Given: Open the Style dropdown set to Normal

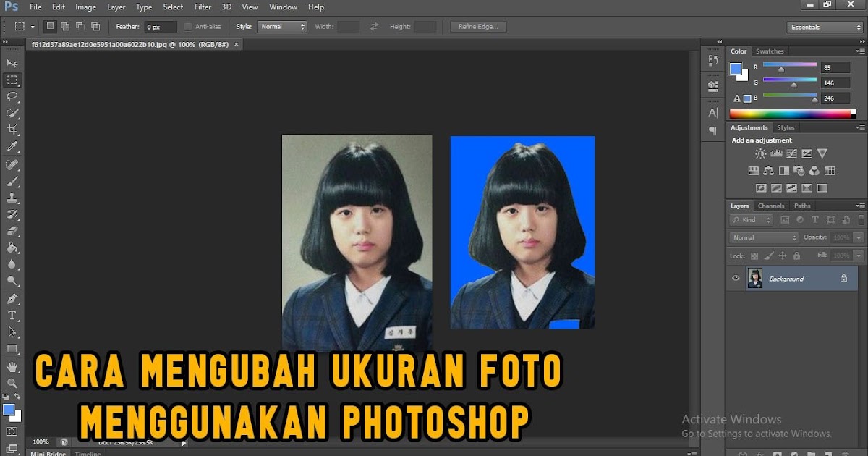Looking at the screenshot, I should pyautogui.click(x=282, y=27).
